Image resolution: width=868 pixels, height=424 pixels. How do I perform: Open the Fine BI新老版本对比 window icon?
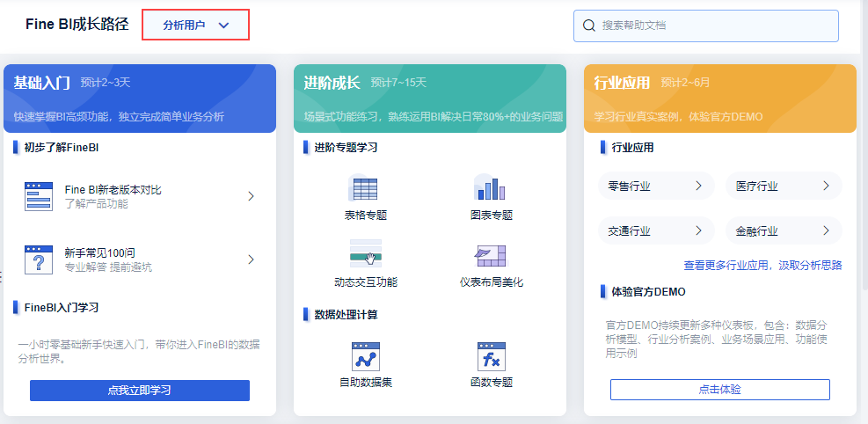[x=39, y=196]
